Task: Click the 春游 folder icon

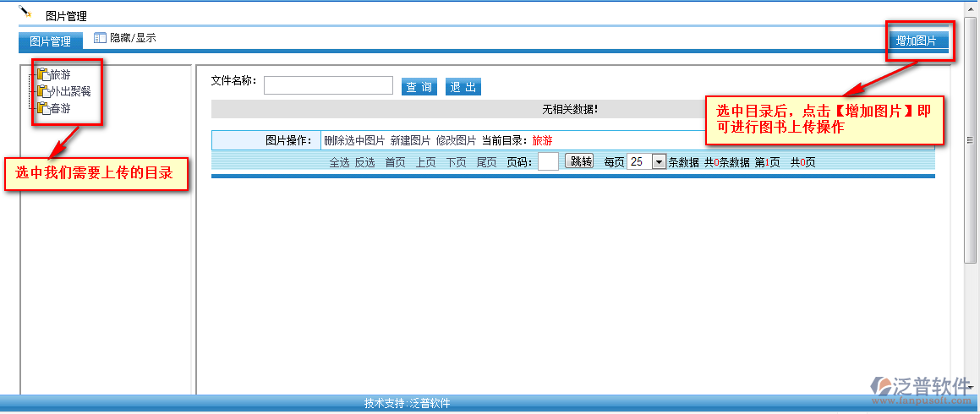Action: coord(43,109)
